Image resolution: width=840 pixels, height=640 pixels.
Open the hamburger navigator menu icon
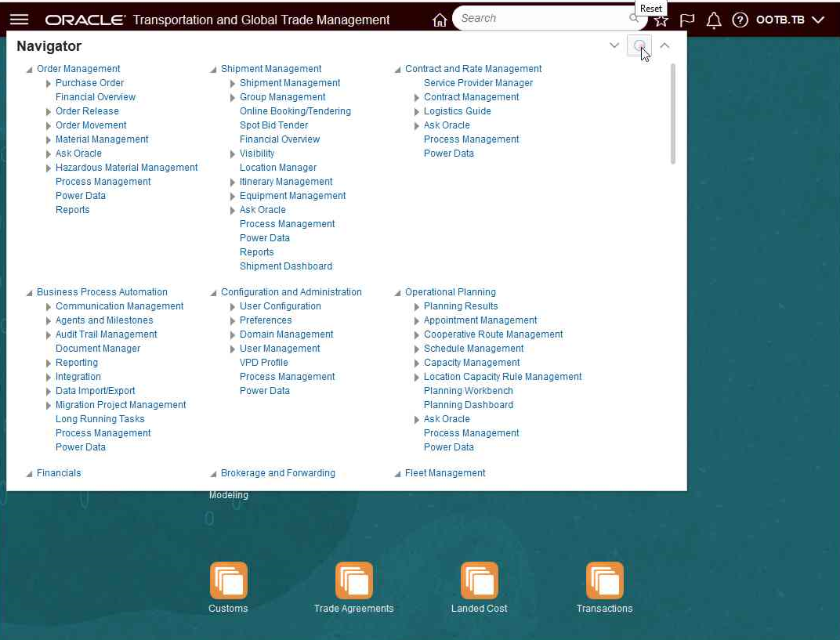click(20, 20)
